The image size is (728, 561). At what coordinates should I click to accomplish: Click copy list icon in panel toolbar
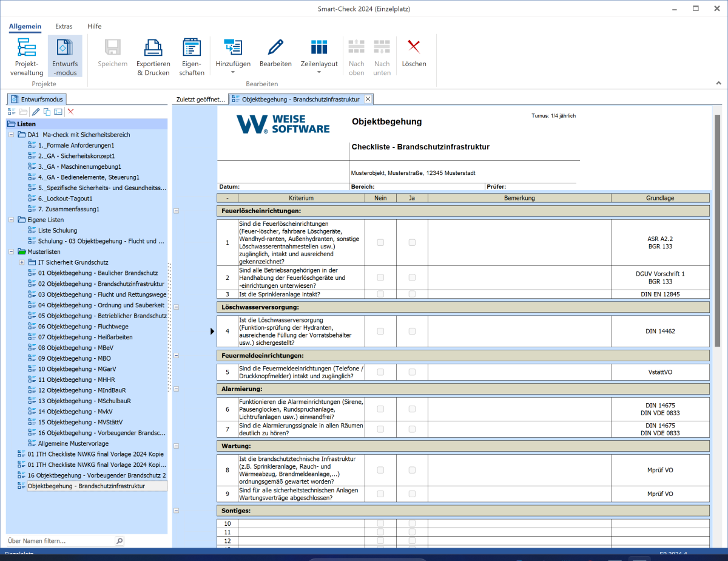47,112
